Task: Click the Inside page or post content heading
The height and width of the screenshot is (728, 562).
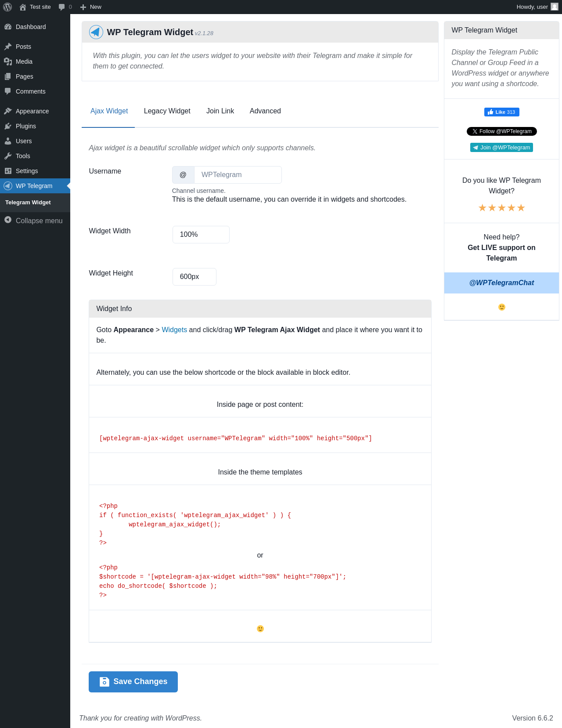Action: pos(260,404)
